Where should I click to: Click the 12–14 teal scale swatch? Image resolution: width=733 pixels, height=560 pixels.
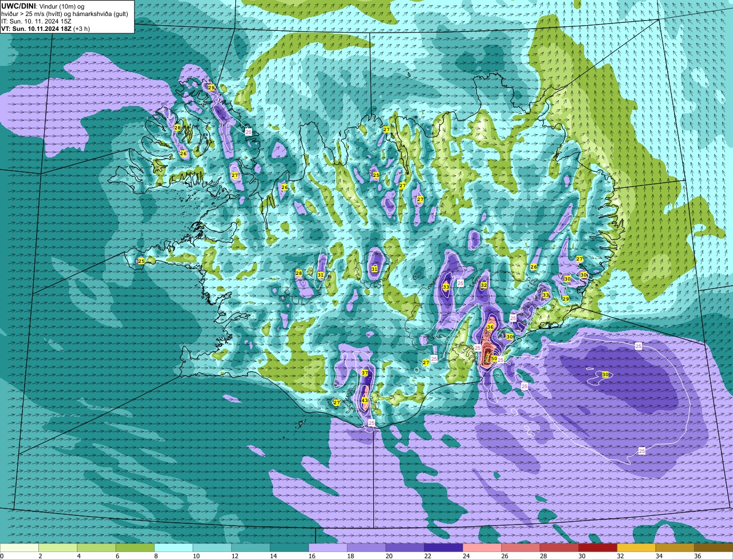[251, 547]
